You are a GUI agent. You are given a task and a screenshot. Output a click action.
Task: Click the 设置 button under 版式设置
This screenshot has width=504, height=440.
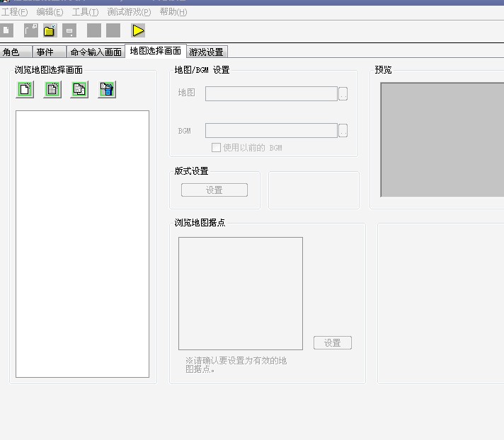pyautogui.click(x=214, y=190)
